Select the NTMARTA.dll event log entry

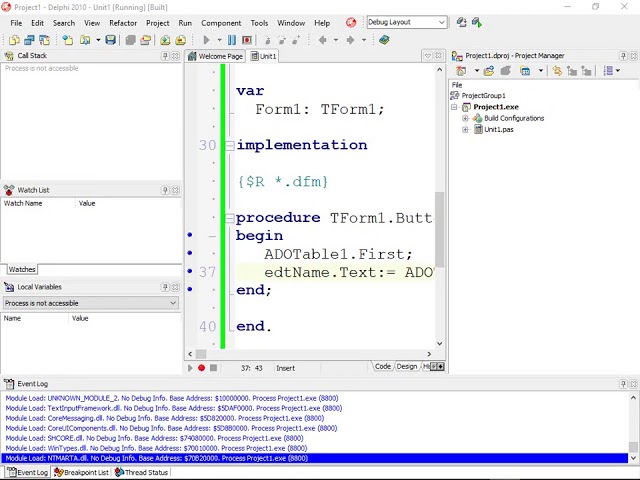coord(314,458)
